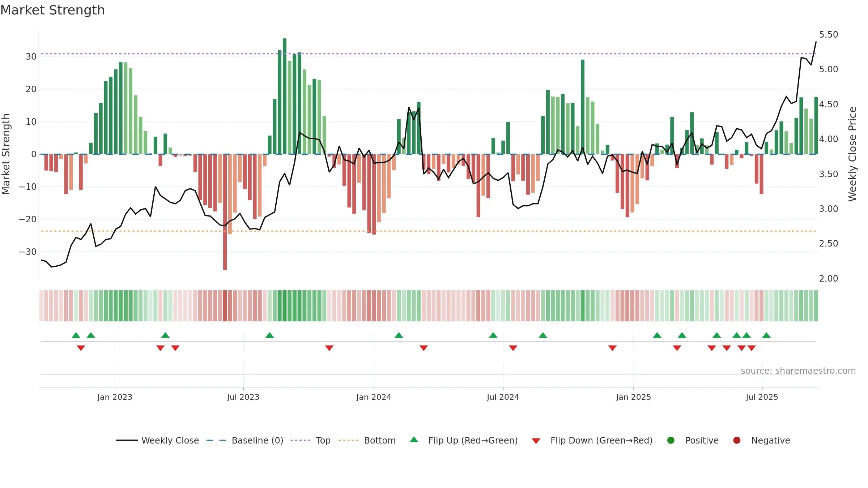868x488 pixels.
Task: Click the Market Strength chart title
Action: (x=52, y=10)
